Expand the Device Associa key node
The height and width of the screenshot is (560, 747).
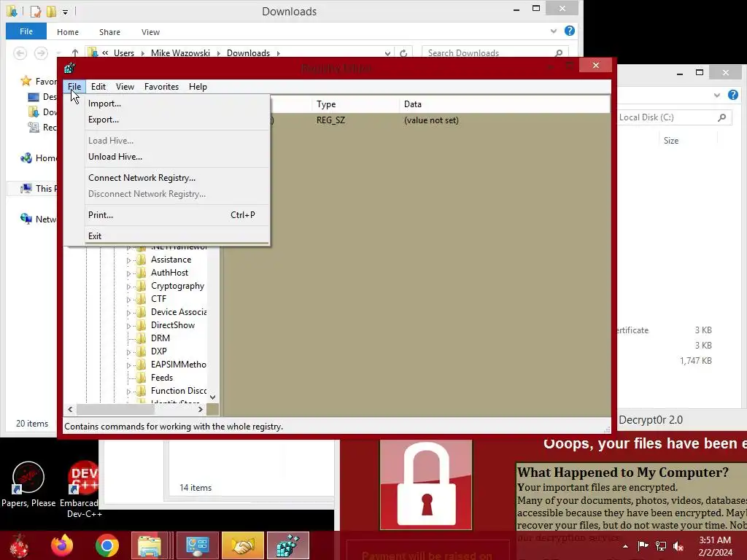(128, 313)
